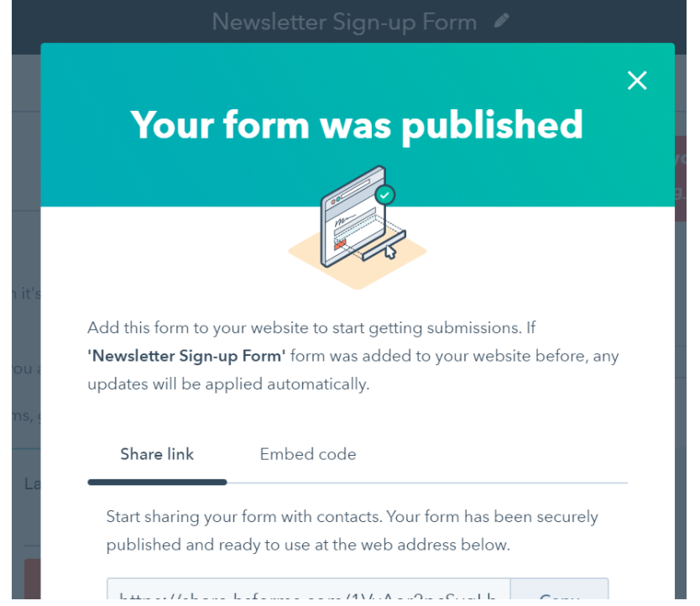This screenshot has width=700, height=606.
Task: Click the green checkmark badge on illustration
Action: [385, 195]
